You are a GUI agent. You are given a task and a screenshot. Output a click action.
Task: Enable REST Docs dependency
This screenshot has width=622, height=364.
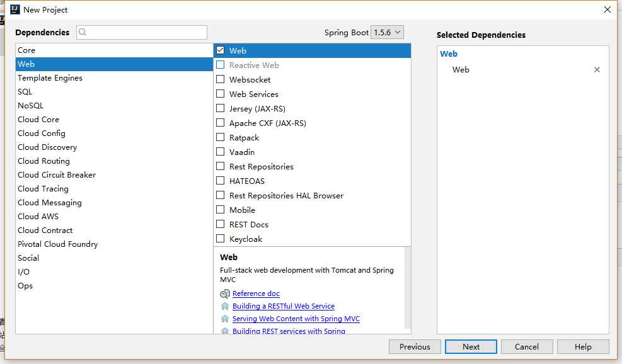point(220,224)
